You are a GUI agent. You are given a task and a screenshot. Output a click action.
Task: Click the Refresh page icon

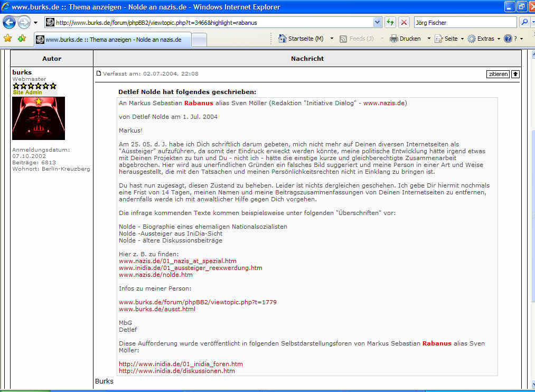click(x=390, y=22)
